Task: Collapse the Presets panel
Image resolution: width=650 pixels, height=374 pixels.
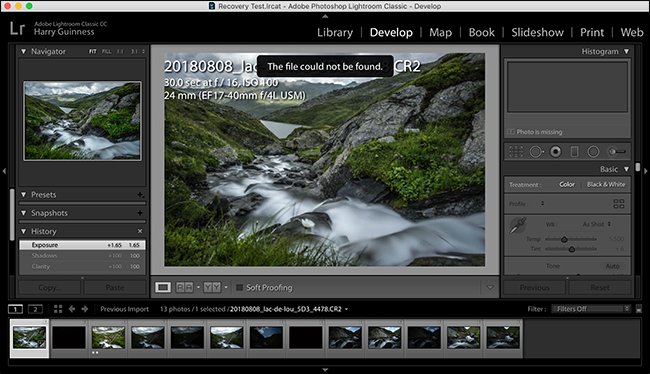Action: coord(23,194)
